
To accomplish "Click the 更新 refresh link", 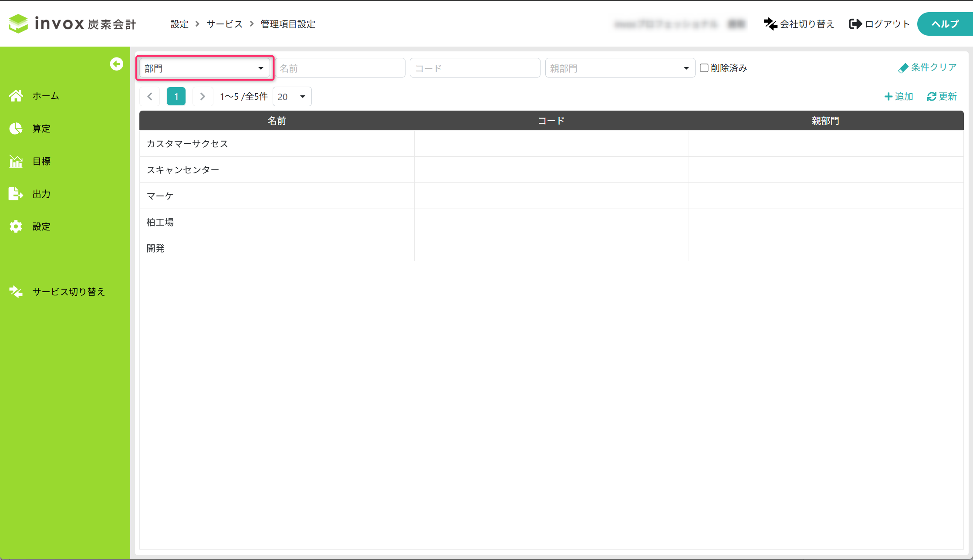I will point(942,96).
